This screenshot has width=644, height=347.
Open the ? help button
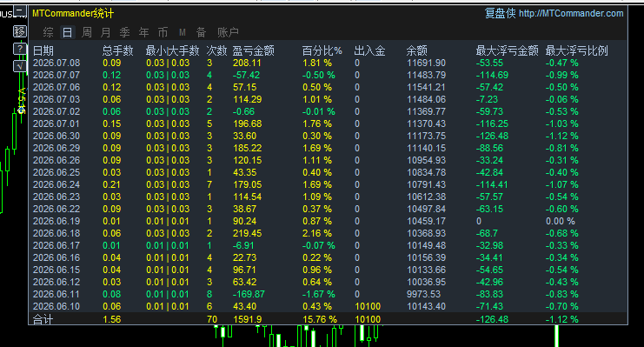point(20,49)
